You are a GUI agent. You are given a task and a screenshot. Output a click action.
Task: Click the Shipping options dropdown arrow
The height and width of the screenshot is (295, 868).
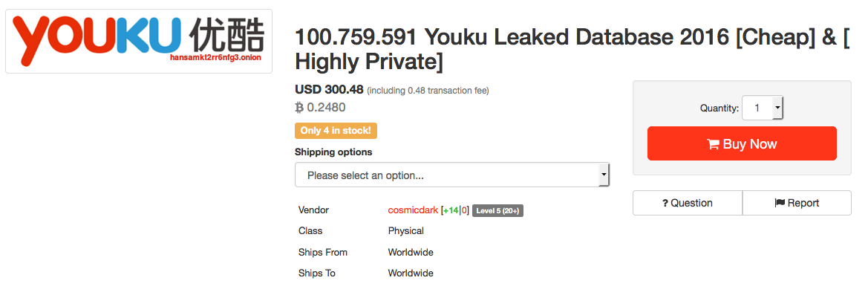[604, 175]
